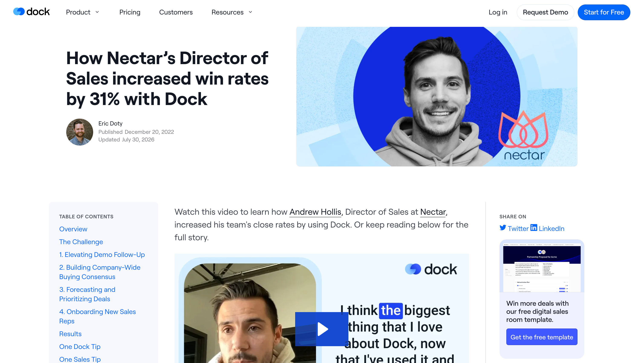Click the Log in link
The width and height of the screenshot is (644, 363).
tap(498, 12)
